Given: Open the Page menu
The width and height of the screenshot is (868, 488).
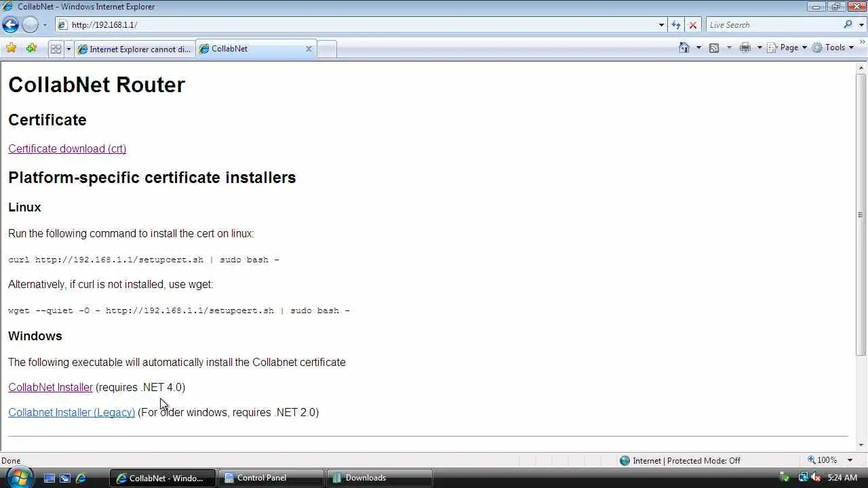Looking at the screenshot, I should 787,47.
